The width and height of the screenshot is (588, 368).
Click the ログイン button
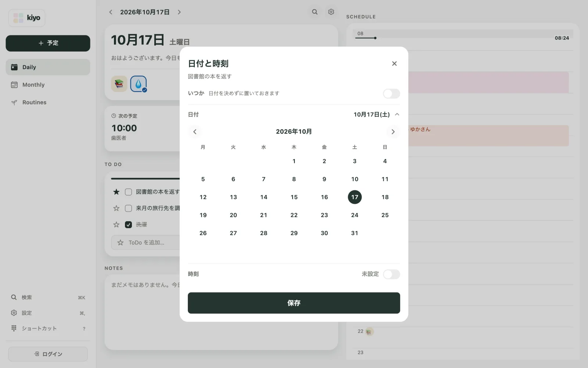click(48, 354)
